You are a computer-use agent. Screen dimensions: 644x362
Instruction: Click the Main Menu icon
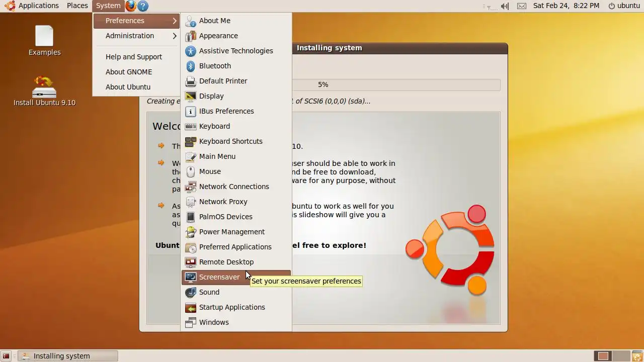(190, 156)
